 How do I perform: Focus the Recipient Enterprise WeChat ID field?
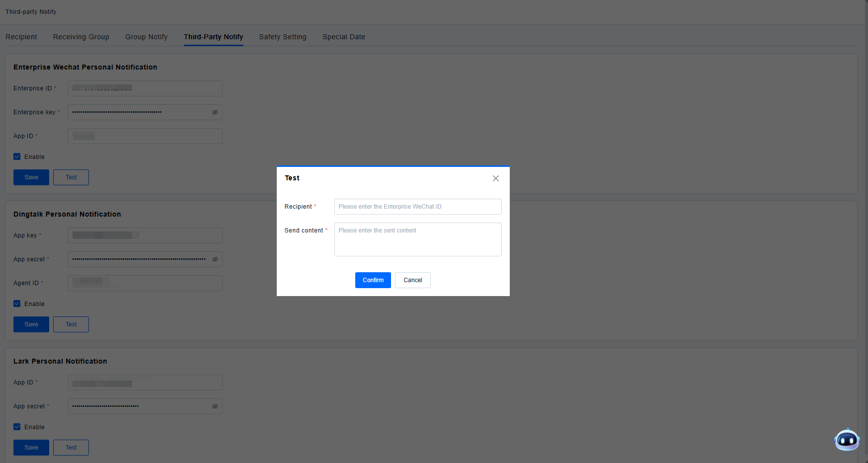(417, 207)
